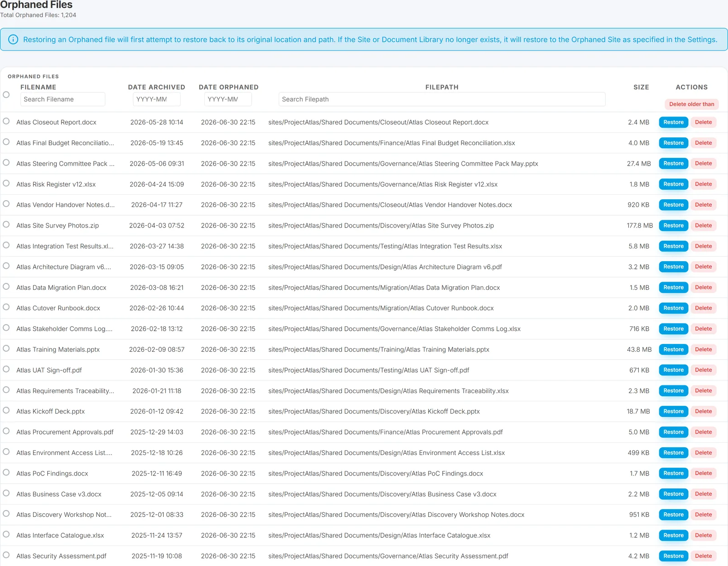Restore Atlas Discovery Workshop Notes.docx
728x566 pixels.
pos(673,515)
